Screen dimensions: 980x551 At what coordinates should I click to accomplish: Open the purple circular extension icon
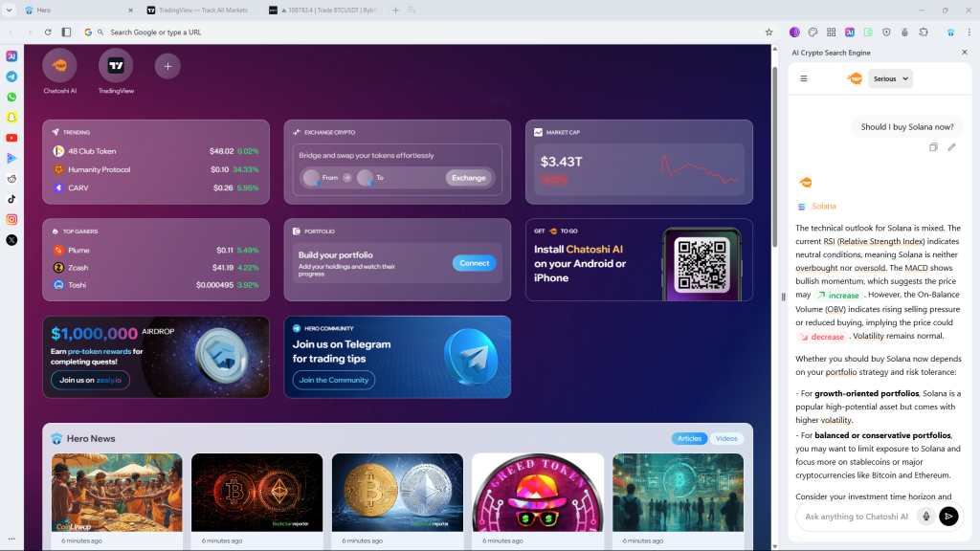pyautogui.click(x=794, y=32)
